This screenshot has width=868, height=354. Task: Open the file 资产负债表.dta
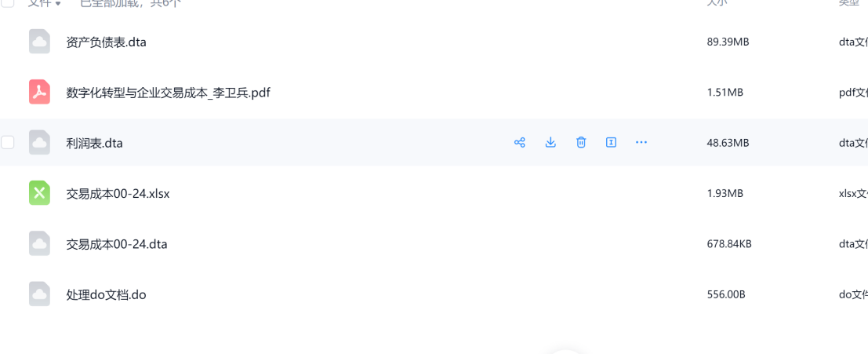107,42
